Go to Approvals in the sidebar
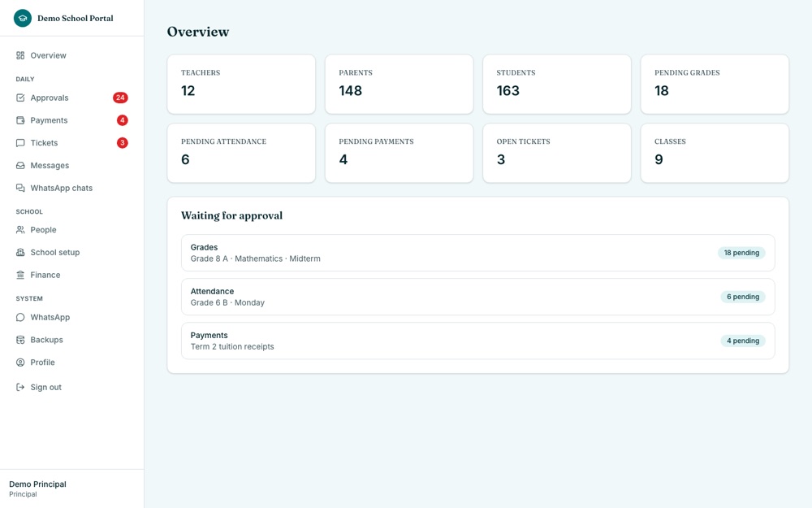Screen dimensions: 812x508 (50, 98)
